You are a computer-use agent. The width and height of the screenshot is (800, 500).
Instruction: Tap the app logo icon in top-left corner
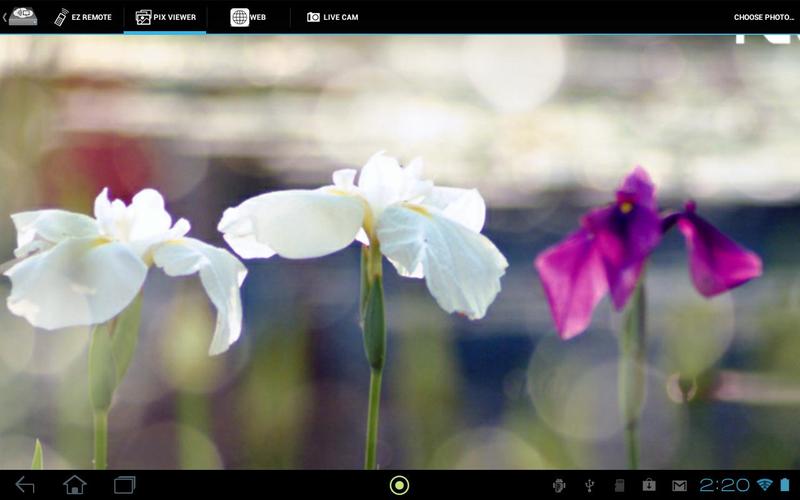click(22, 16)
